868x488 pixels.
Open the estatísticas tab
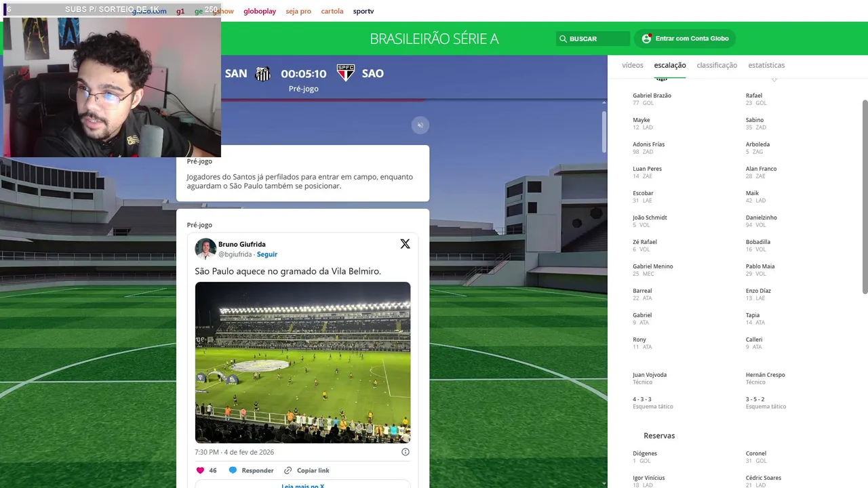[x=766, y=65]
